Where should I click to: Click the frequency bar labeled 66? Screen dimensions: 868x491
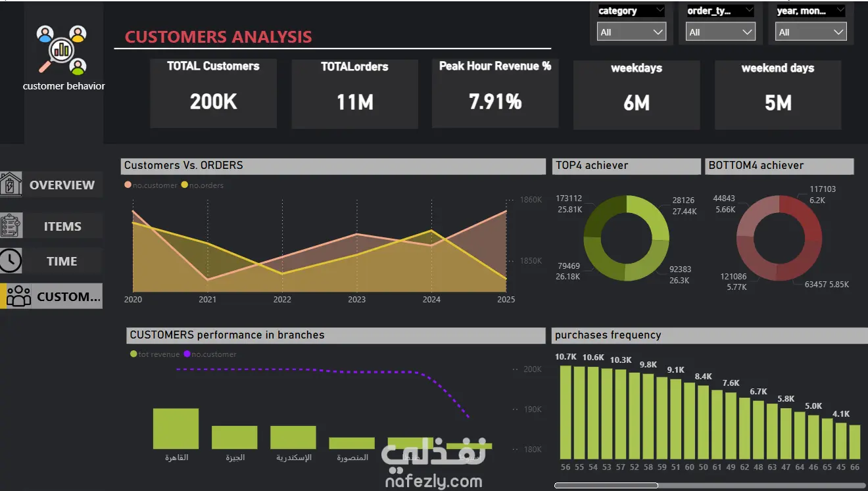coord(854,442)
